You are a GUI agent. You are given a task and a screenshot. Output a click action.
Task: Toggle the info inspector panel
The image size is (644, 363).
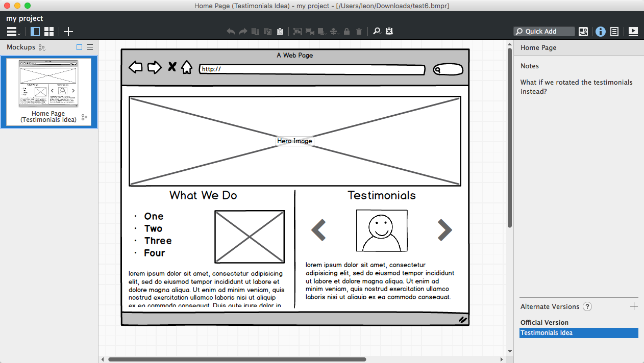pos(601,32)
